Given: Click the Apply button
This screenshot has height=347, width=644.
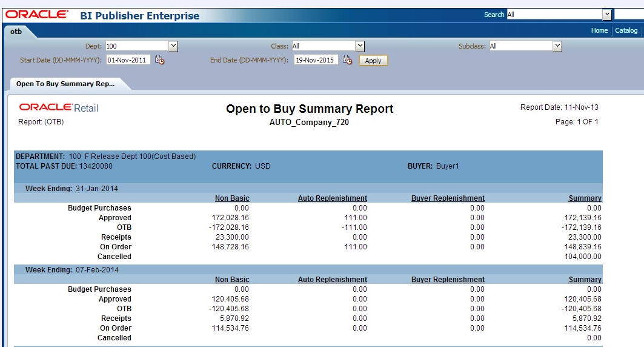Looking at the screenshot, I should pyautogui.click(x=373, y=61).
